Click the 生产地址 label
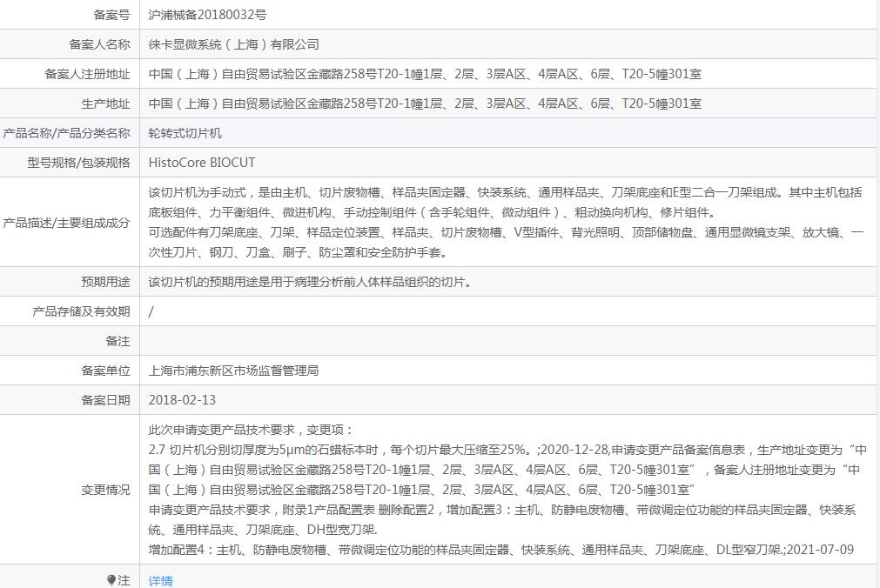The width and height of the screenshot is (880, 588). click(105, 104)
